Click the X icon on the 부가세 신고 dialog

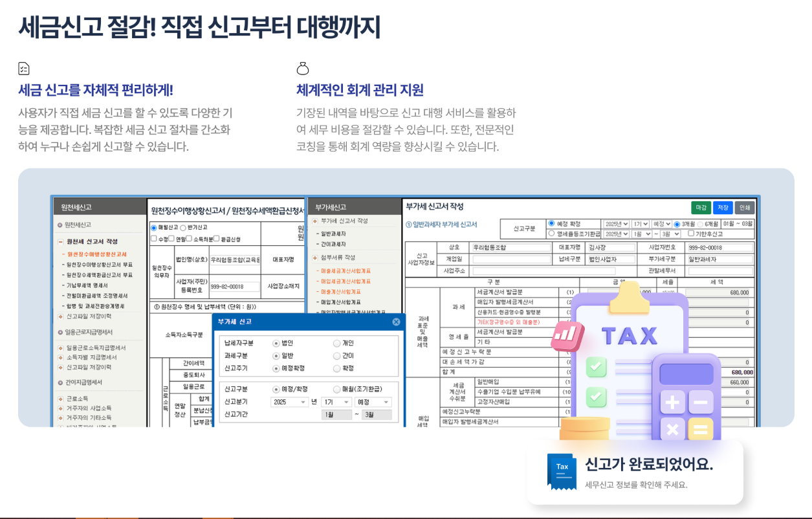tap(397, 321)
